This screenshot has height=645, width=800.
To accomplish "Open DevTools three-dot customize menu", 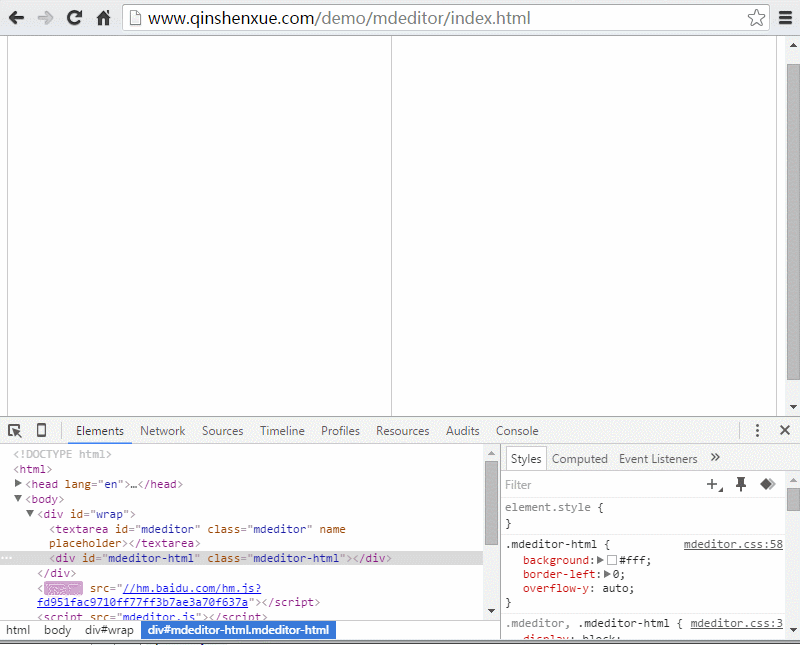I will pos(757,430).
